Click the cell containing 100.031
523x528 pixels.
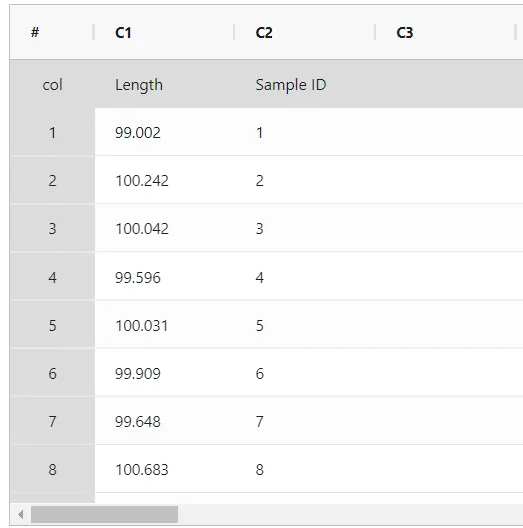click(x=165, y=325)
